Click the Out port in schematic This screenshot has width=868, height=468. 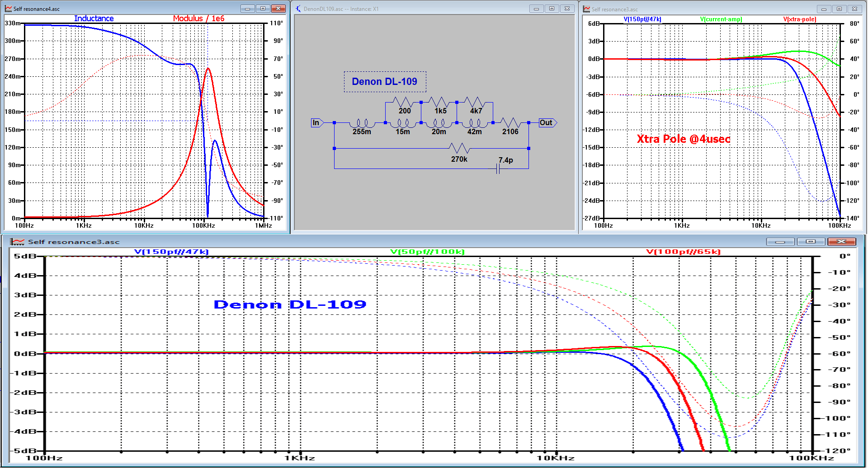547,122
